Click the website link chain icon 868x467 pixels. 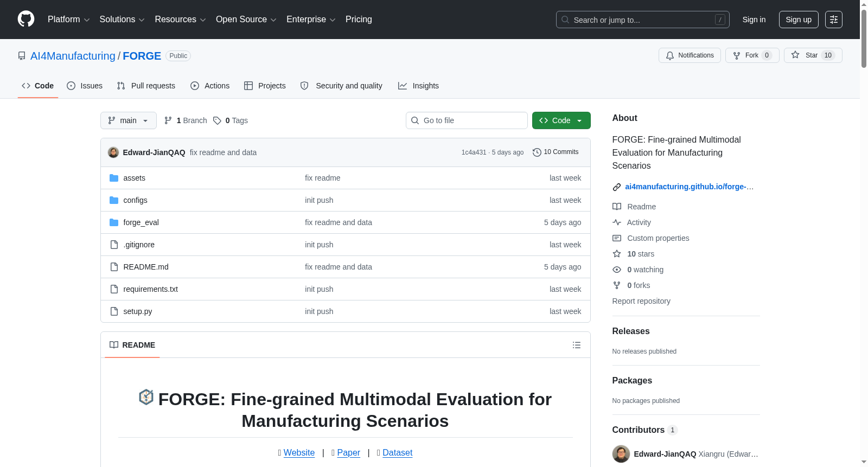[x=617, y=187]
